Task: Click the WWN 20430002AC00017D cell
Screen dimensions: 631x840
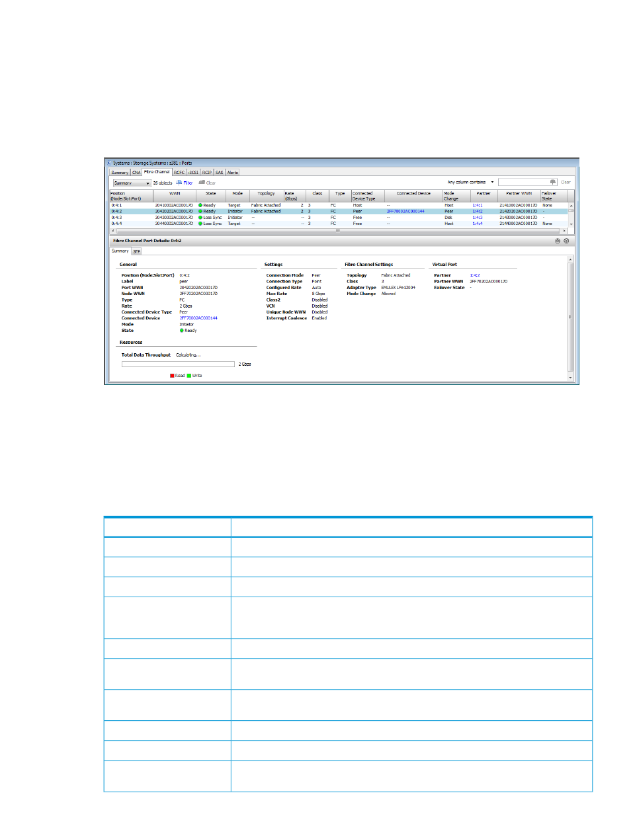Action: [174, 218]
